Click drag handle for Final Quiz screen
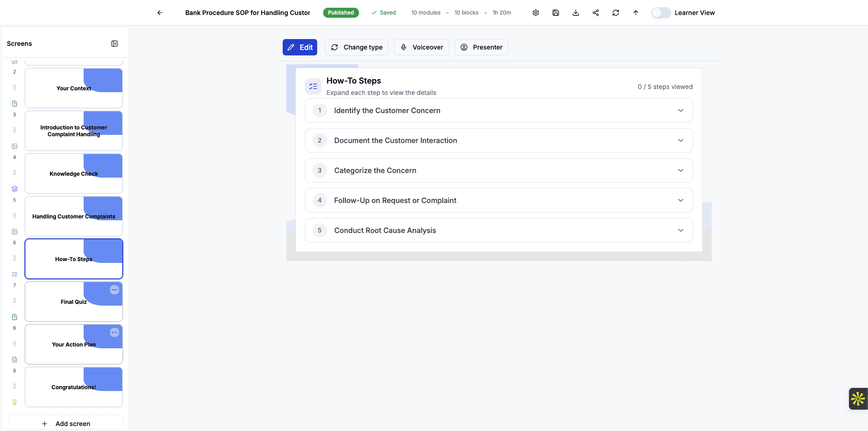This screenshot has width=868, height=431. [x=15, y=301]
